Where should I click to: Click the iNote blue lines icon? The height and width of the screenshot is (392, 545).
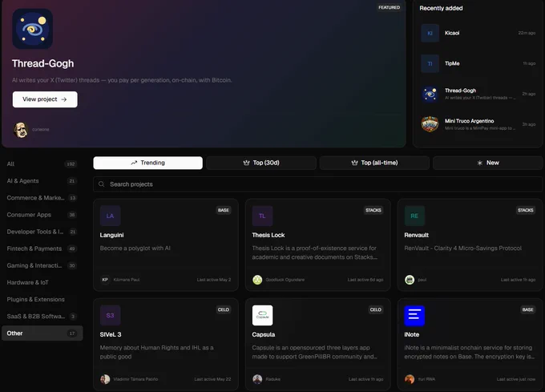414,315
